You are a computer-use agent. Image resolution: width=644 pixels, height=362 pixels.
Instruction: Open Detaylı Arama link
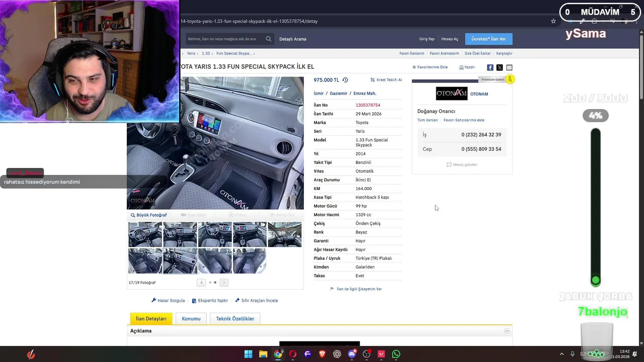pos(293,39)
